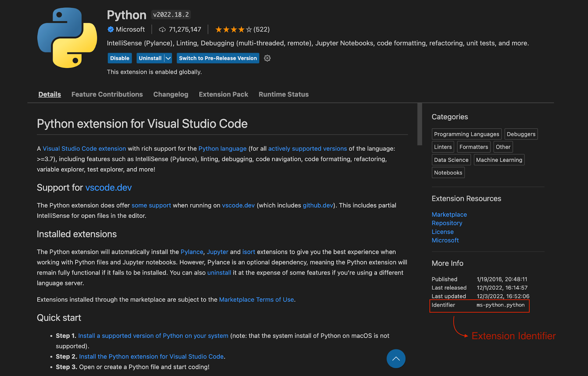
Task: Select the Feature Contributions tab
Action: (107, 94)
